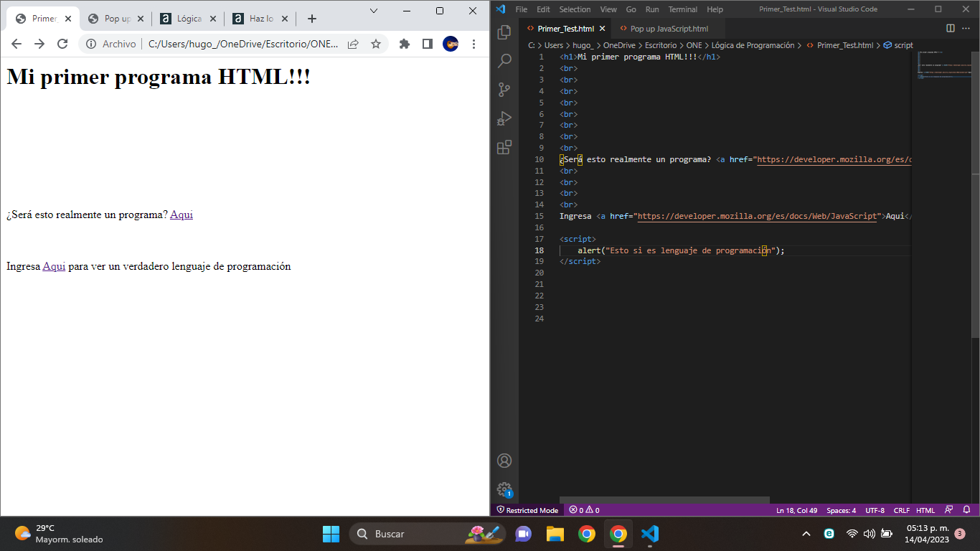
Task: Open the Extensions view
Action: 504,147
